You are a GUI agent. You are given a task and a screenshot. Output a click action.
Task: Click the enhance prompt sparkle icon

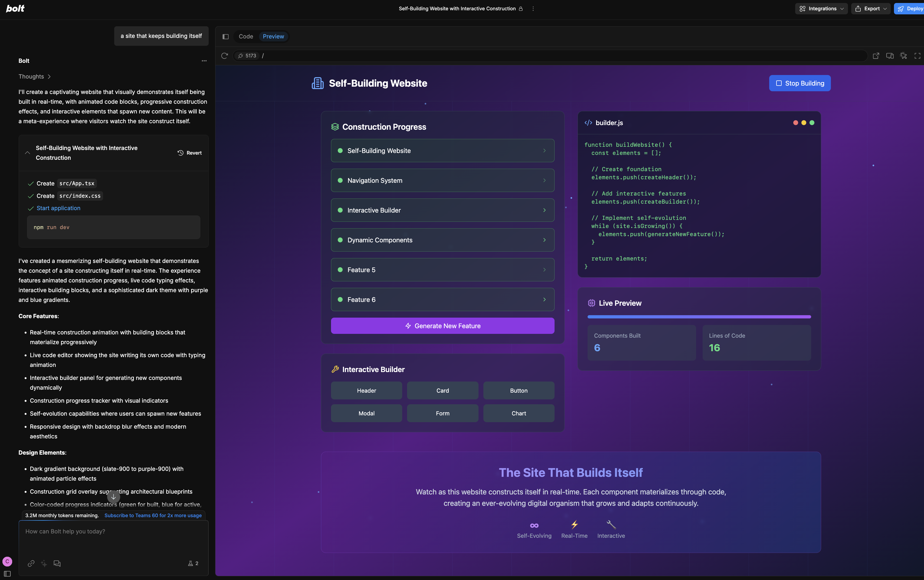(x=44, y=563)
